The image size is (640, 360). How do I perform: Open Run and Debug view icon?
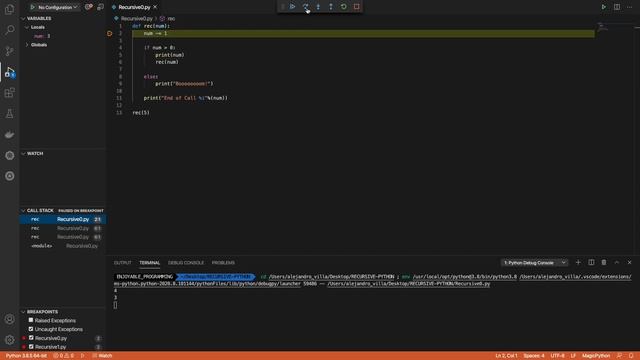coord(9,72)
